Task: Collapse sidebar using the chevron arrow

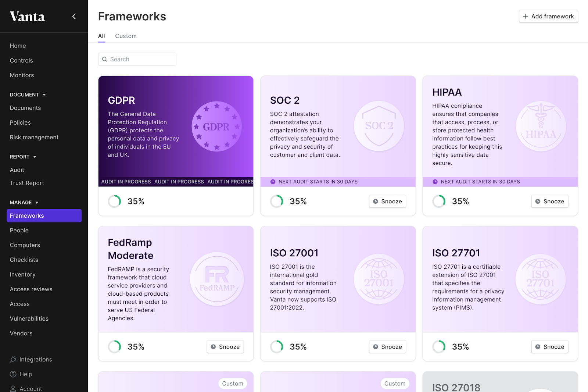Action: pos(74,16)
